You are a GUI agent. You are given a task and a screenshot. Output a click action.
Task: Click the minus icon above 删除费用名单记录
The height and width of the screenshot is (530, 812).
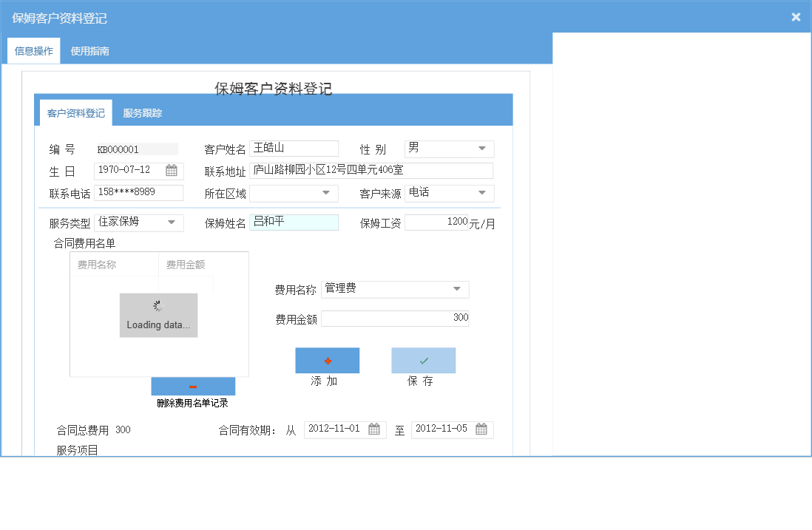[193, 386]
